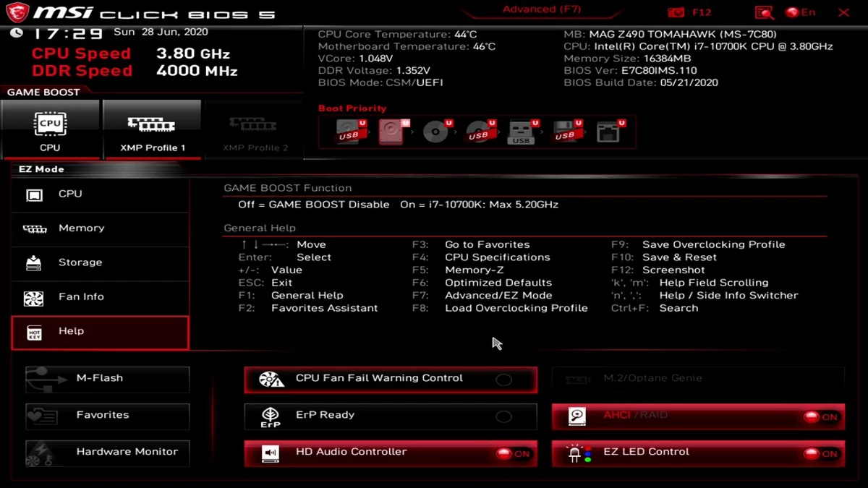This screenshot has height=488, width=868.
Task: Click the ErP leaf icon
Action: [x=271, y=417]
